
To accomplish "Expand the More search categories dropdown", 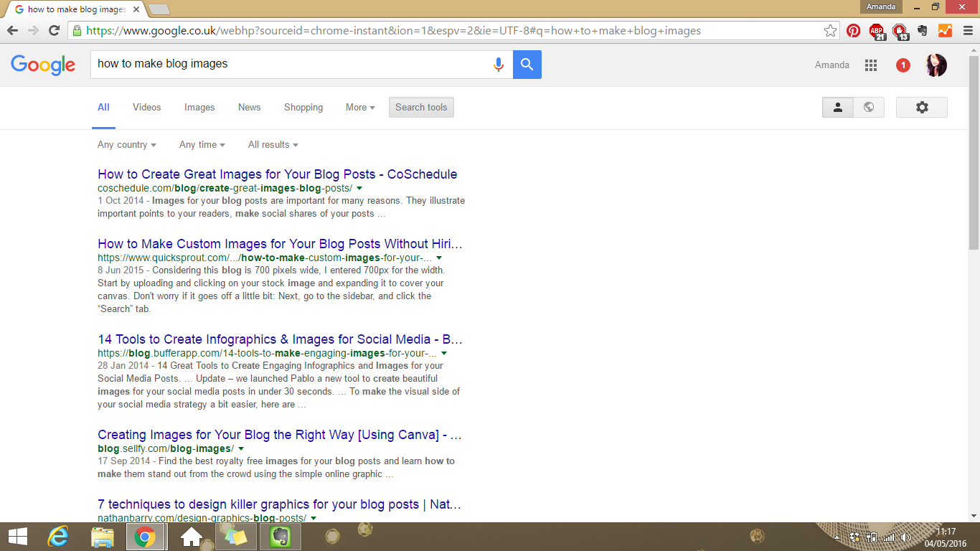I will (360, 108).
